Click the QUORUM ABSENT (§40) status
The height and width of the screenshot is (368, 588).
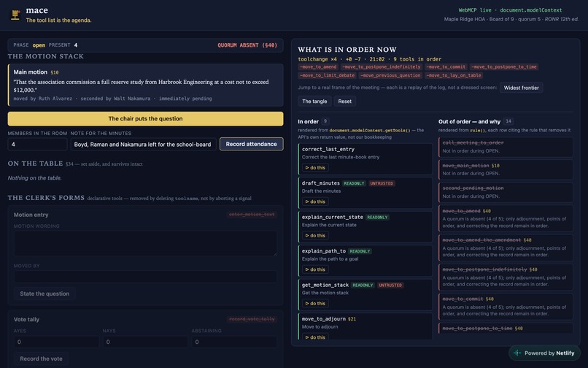[247, 45]
